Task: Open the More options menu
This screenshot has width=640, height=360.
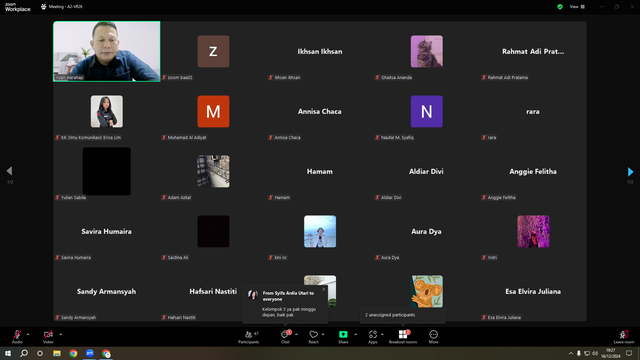Action: [433, 337]
